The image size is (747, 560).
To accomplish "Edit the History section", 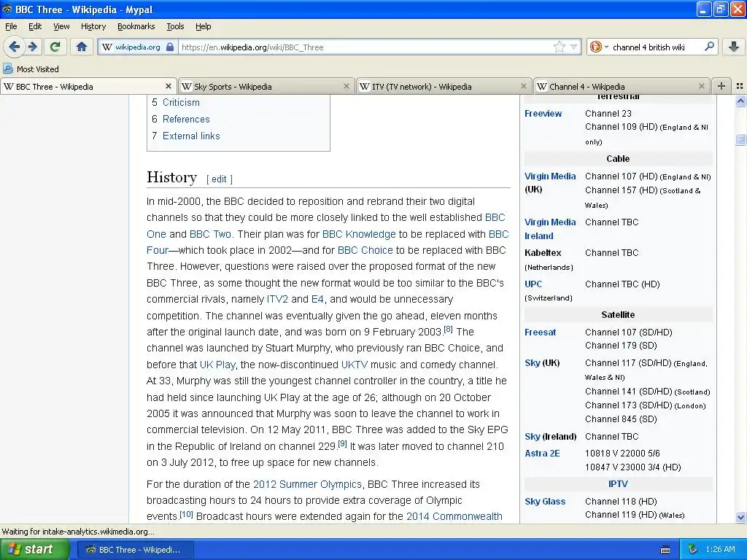I will 219,179.
